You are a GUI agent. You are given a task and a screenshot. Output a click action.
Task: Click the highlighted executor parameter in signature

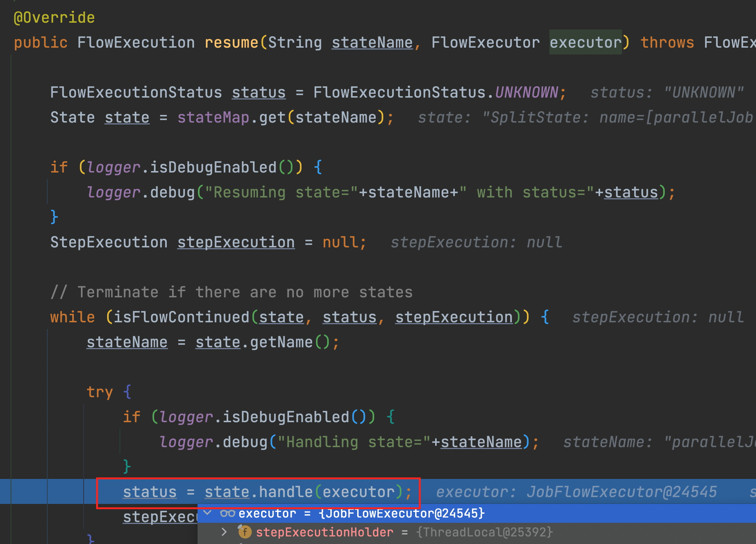tap(585, 42)
